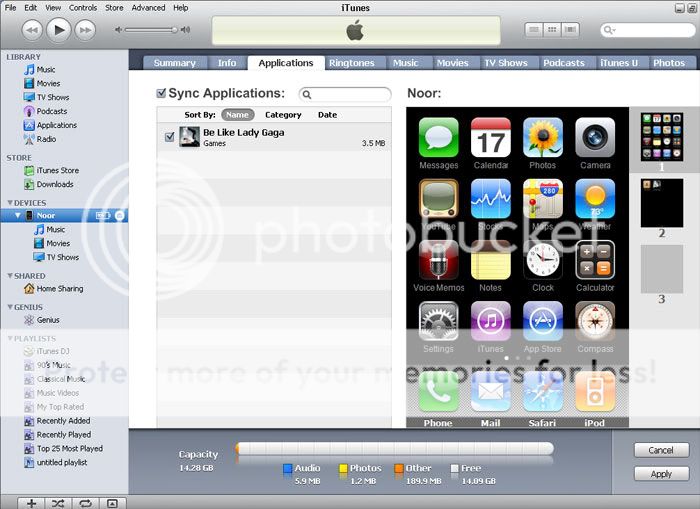Image resolution: width=700 pixels, height=509 pixels.
Task: Collapse the Playlists section
Action: (9, 338)
